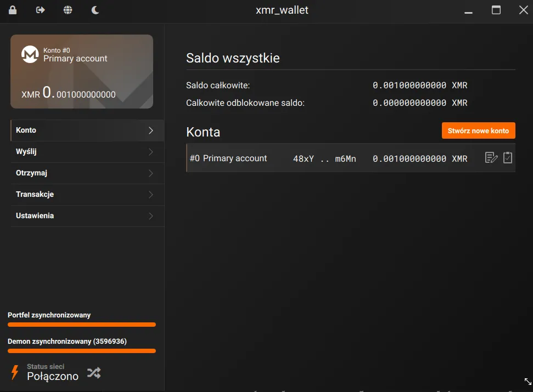This screenshot has height=392, width=533.
Task: Expand the Ustawienia row chevron
Action: pyautogui.click(x=151, y=216)
